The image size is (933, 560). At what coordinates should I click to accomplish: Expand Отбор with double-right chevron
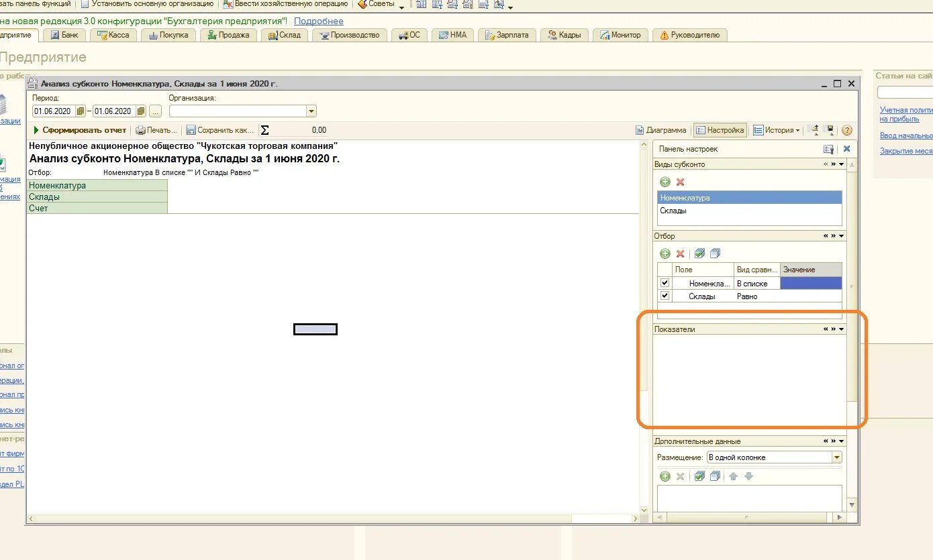coord(834,236)
